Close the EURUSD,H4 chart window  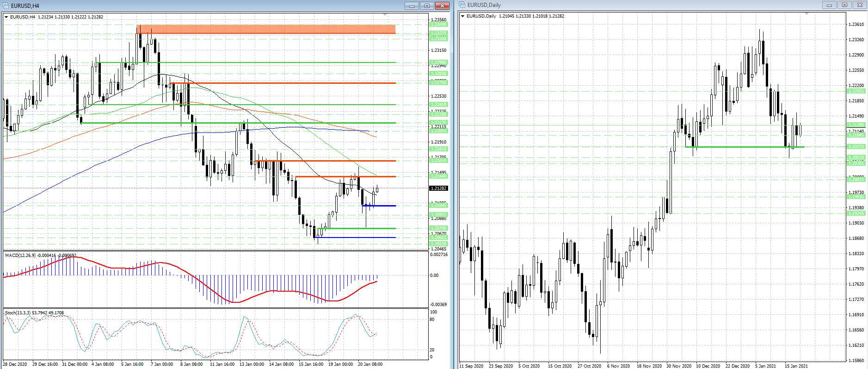click(442, 6)
